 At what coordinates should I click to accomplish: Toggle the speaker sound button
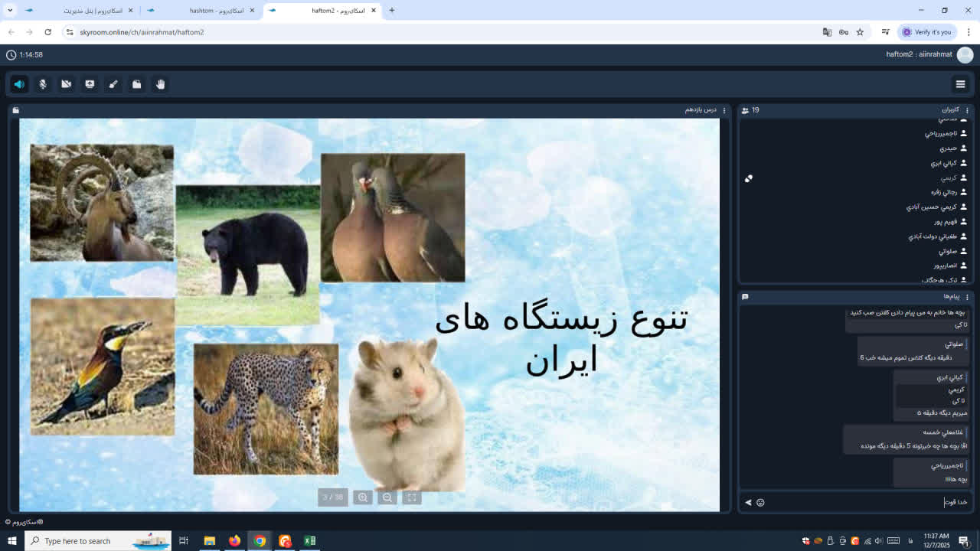tap(20, 84)
